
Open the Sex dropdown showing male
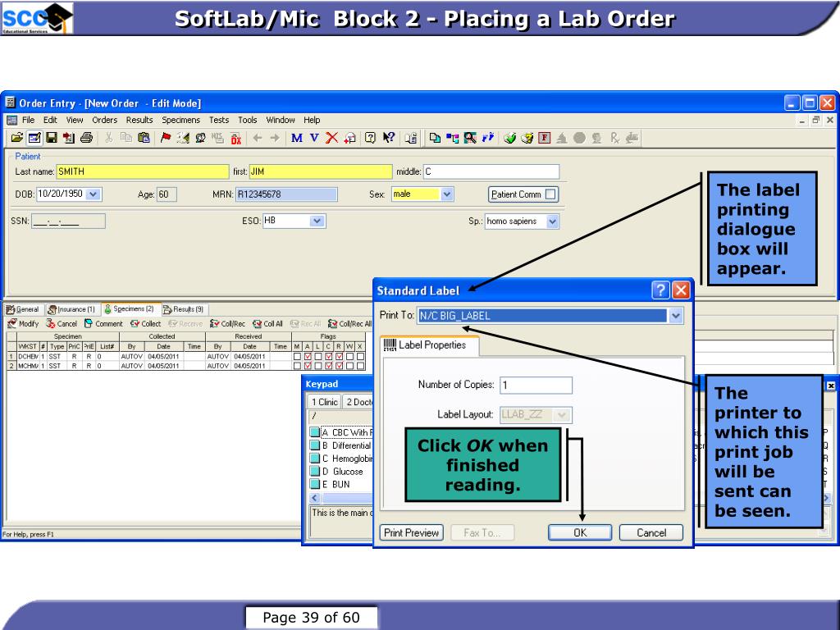(x=447, y=194)
